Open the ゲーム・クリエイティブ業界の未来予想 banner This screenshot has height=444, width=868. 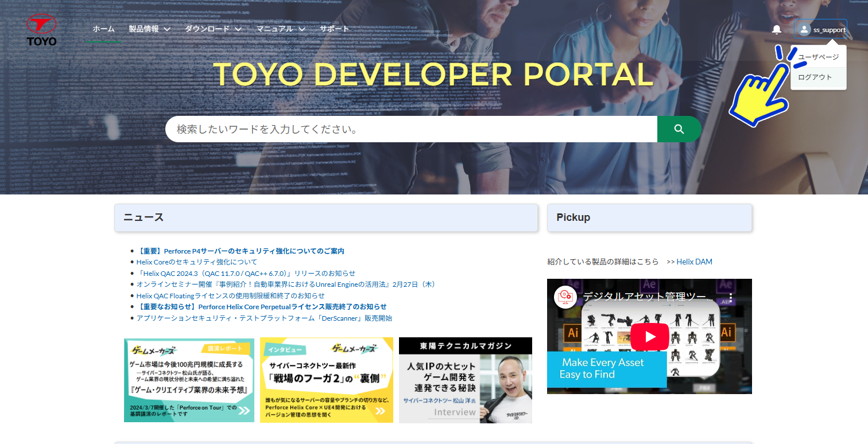tap(189, 380)
